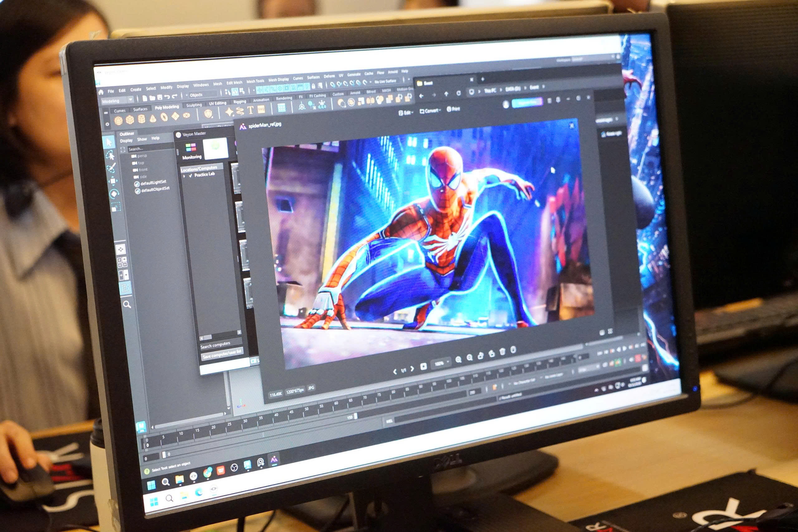Viewport: 798px width, 532px height.
Task: Switch to the UV Editing shelf tab
Action: click(x=218, y=103)
